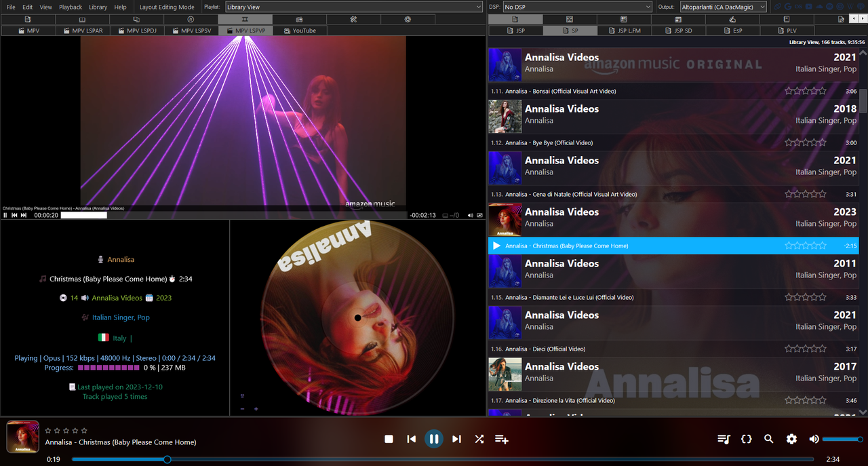Adjust the bottom bar volume slider

pyautogui.click(x=842, y=439)
